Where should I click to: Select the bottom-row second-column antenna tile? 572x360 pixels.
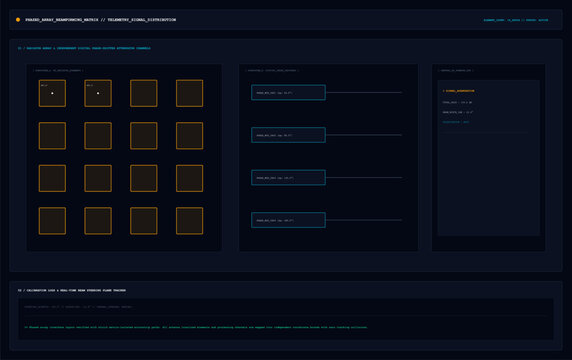click(x=98, y=221)
